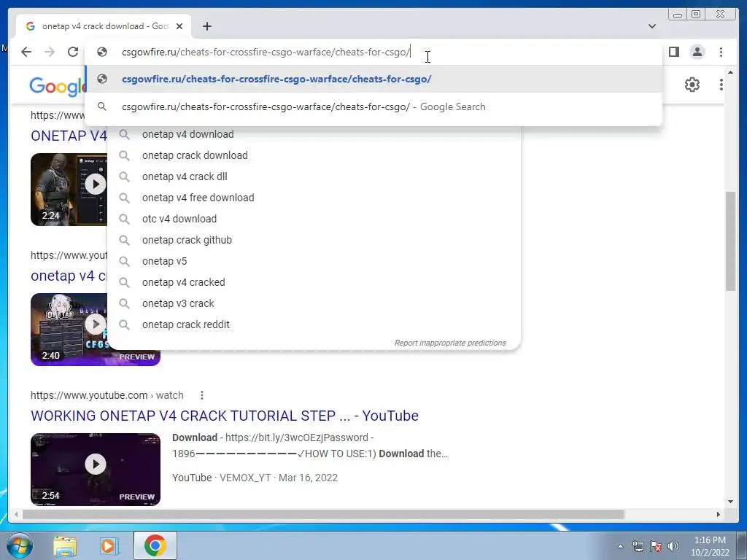This screenshot has width=747, height=560.
Task: Open options dots beside youtube.com › watch
Action: tap(202, 395)
